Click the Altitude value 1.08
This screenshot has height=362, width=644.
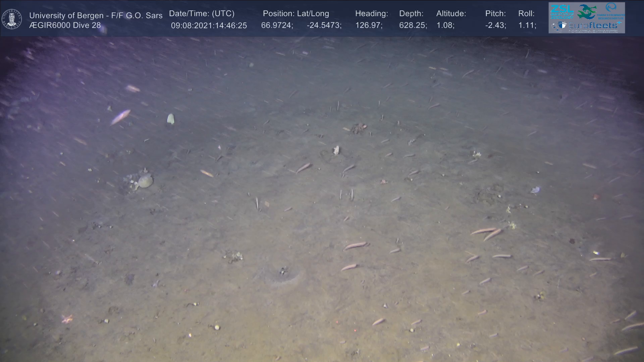tap(445, 25)
